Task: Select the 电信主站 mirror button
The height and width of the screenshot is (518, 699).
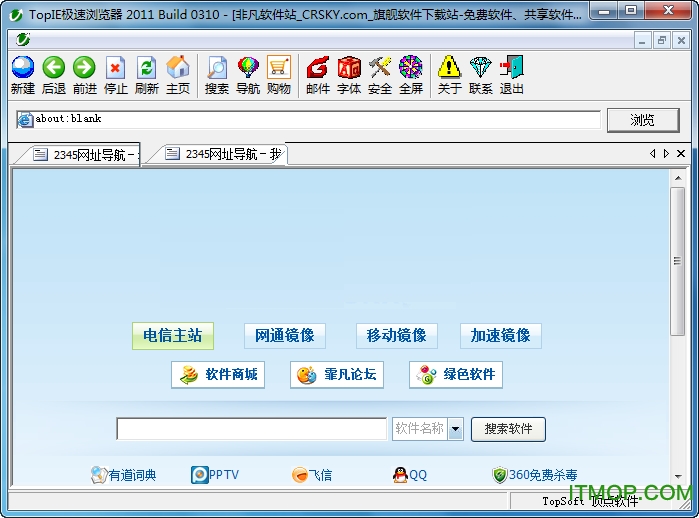Action: pos(173,336)
